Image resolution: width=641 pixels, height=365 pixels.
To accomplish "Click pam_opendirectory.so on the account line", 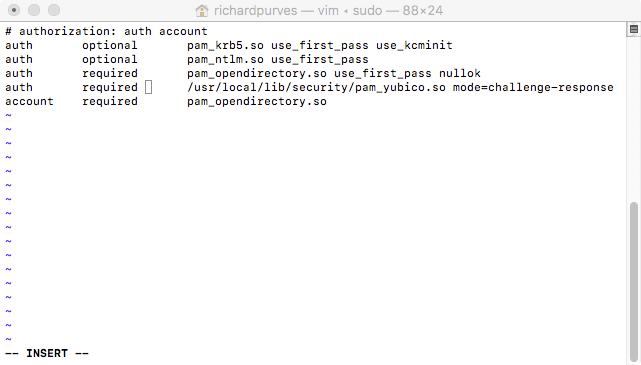I will [257, 102].
